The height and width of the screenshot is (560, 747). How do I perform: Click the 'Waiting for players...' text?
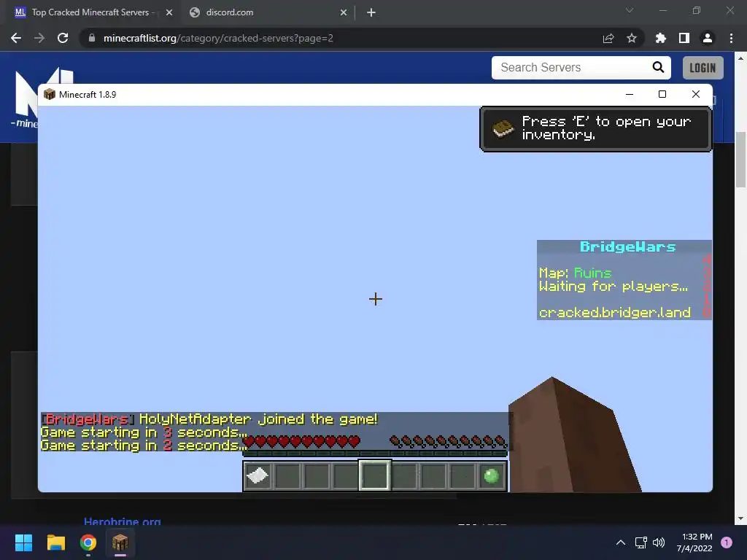click(x=613, y=286)
